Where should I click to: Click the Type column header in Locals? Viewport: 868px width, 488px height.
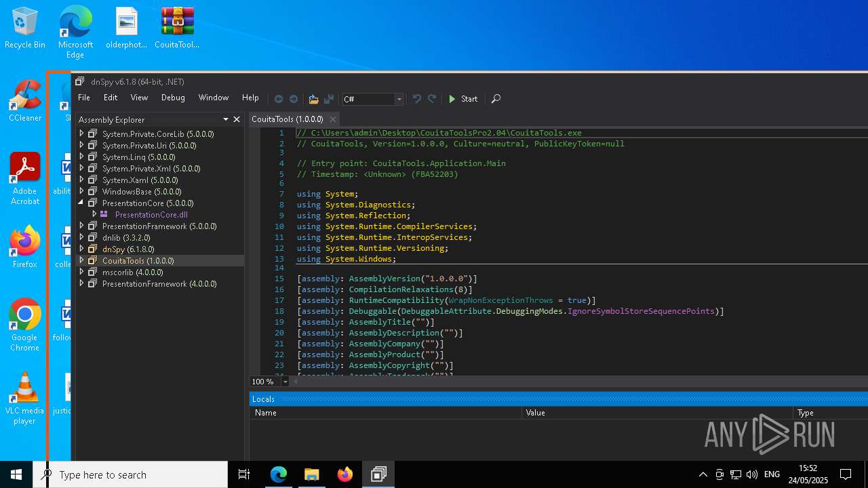coord(831,412)
